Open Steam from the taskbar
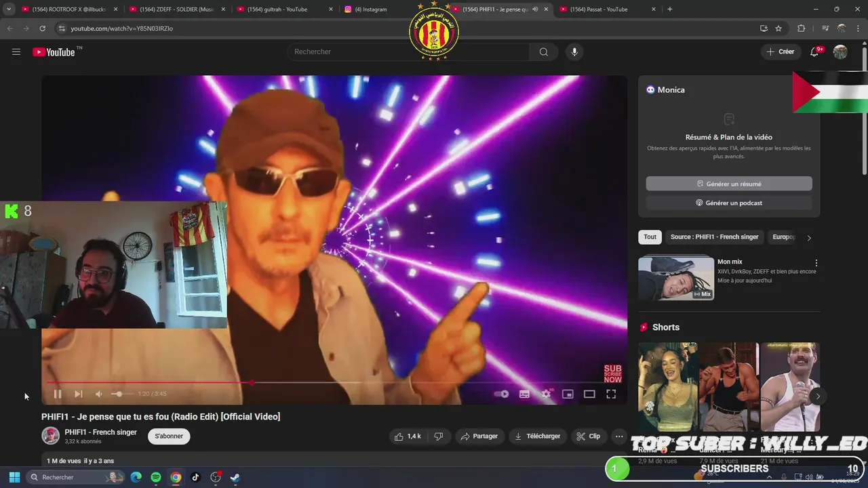 point(235,477)
